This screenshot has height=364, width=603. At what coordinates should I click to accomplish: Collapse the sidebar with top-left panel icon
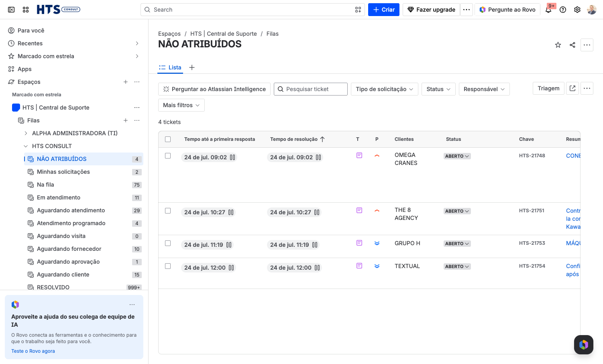pos(11,10)
